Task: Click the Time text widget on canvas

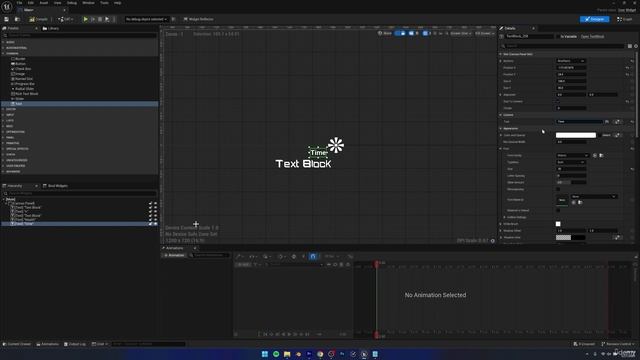Action: pos(318,153)
